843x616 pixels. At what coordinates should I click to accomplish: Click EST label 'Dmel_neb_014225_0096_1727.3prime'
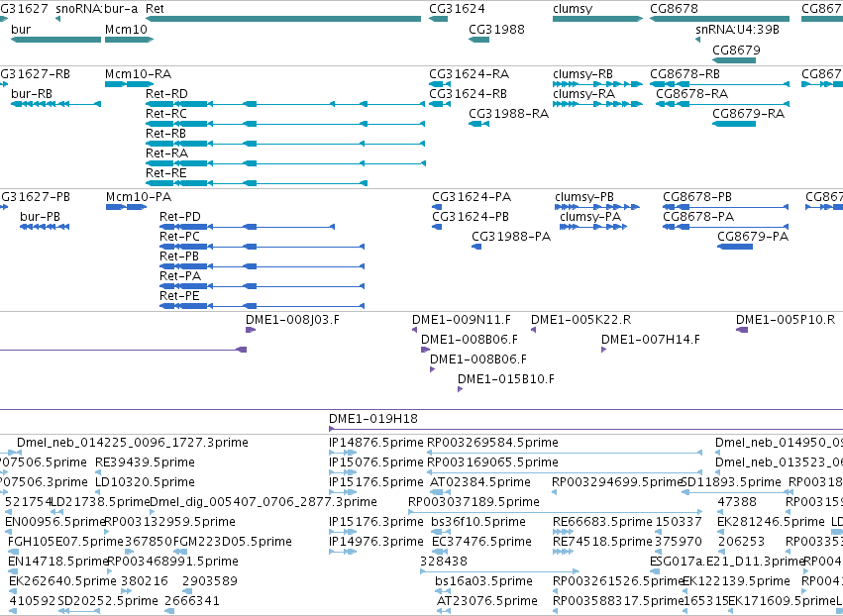click(133, 443)
